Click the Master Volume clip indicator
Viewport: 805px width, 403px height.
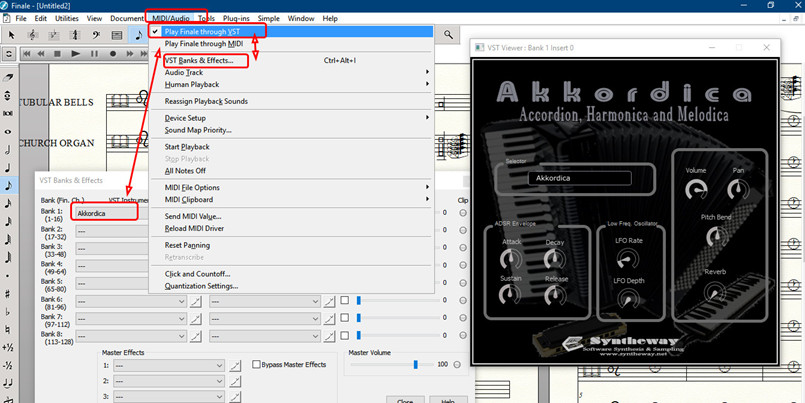pyautogui.click(x=457, y=364)
